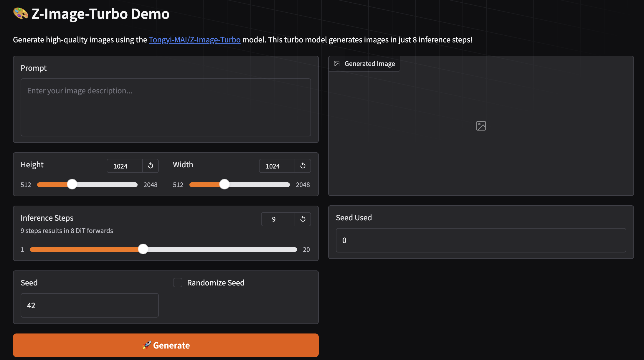Click inside the Prompt text area
The width and height of the screenshot is (644, 360).
tap(166, 107)
